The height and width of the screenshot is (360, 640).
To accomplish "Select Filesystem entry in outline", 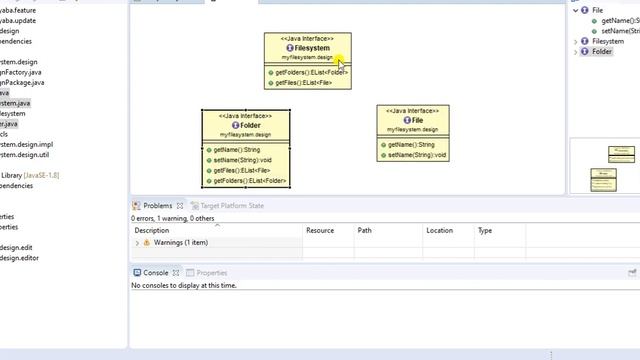I will pos(608,41).
